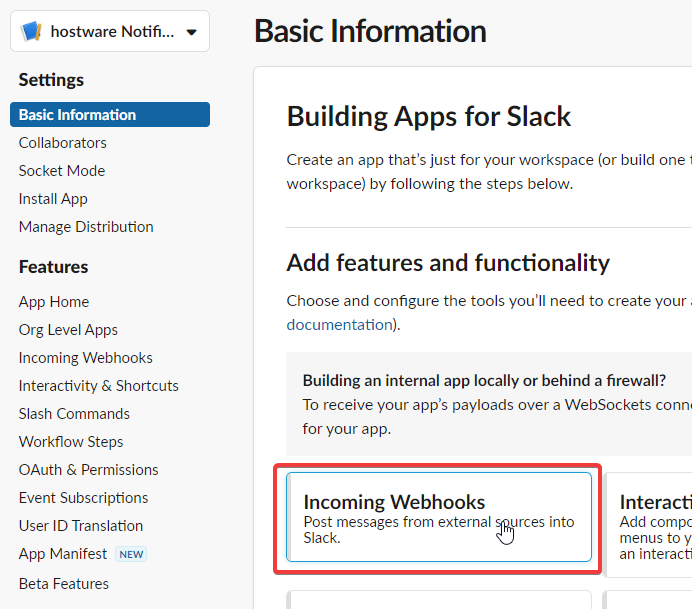Go to Event Subscriptions page
Image resolution: width=692 pixels, height=609 pixels.
[x=83, y=498]
